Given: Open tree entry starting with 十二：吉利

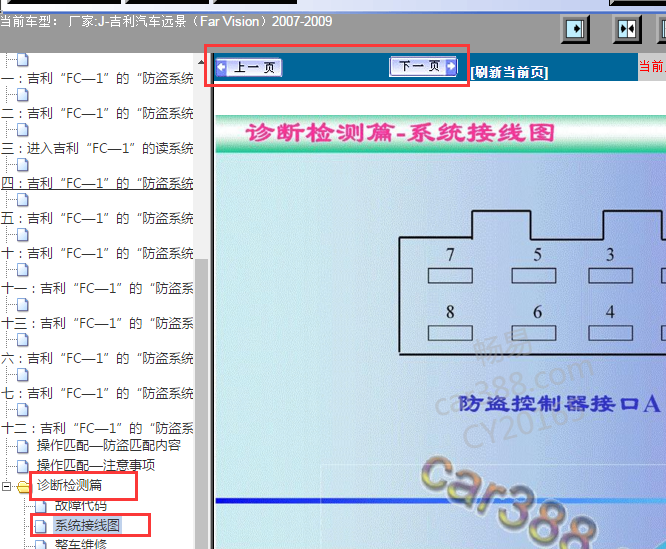Looking at the screenshot, I should (97, 428).
